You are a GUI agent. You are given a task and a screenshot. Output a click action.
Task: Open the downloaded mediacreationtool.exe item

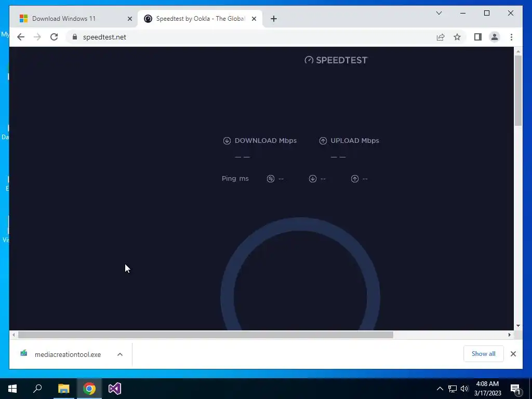click(68, 354)
